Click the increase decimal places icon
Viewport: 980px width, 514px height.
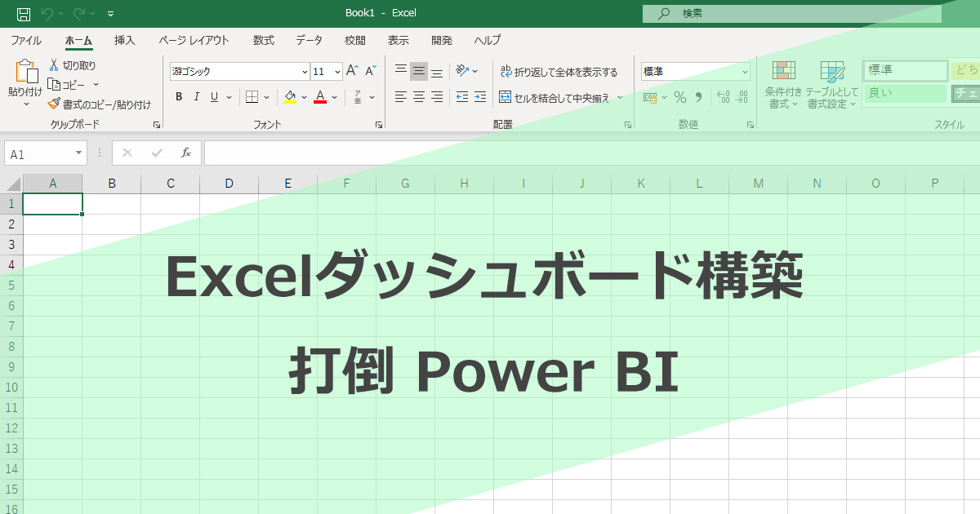pos(724,98)
